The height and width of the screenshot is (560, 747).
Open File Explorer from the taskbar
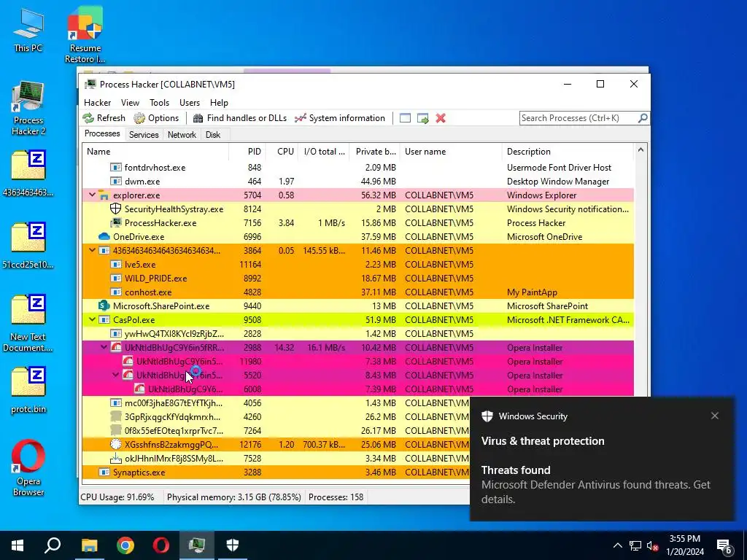coord(89,545)
